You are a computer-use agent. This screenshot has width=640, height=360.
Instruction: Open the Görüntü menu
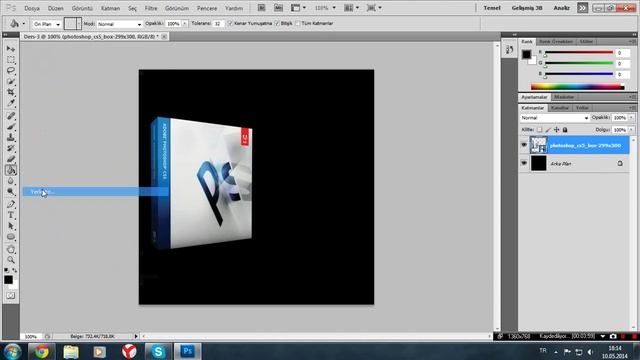coord(82,8)
